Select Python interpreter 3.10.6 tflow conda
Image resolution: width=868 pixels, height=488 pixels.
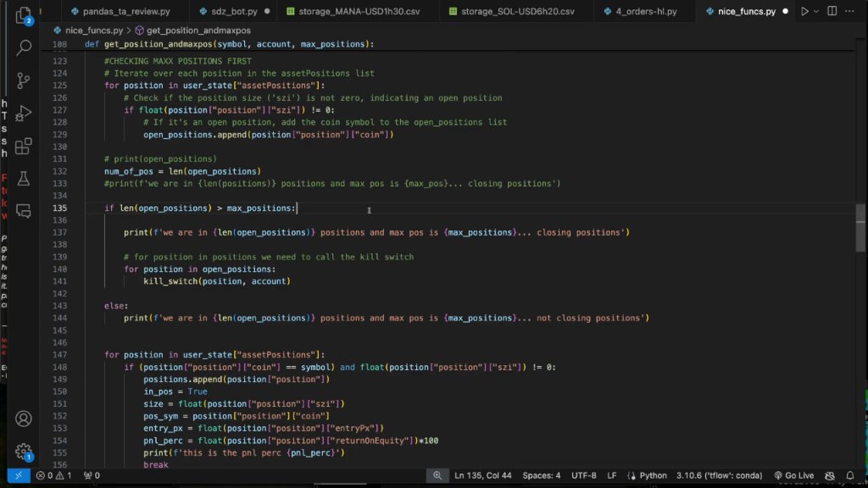719,475
